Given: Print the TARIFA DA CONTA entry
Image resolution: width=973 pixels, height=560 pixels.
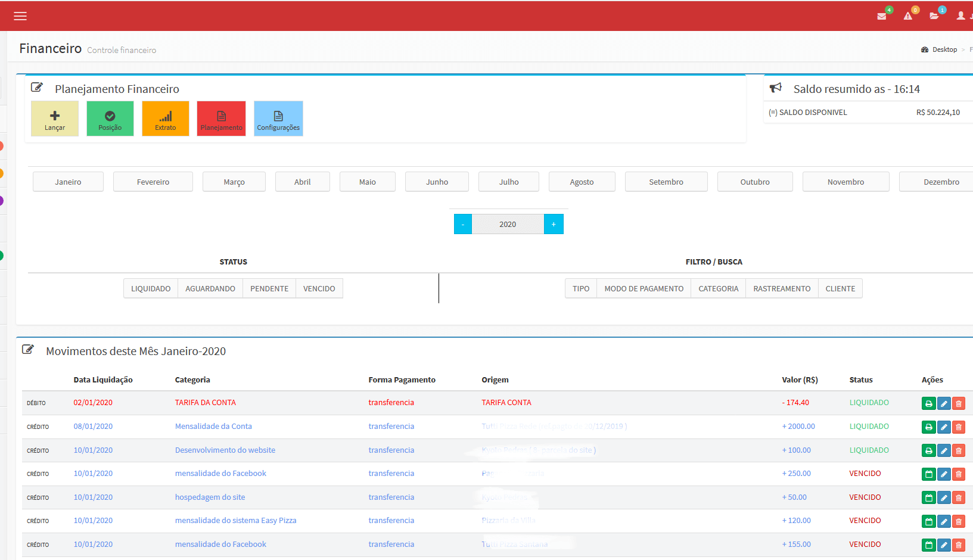Looking at the screenshot, I should [x=928, y=403].
